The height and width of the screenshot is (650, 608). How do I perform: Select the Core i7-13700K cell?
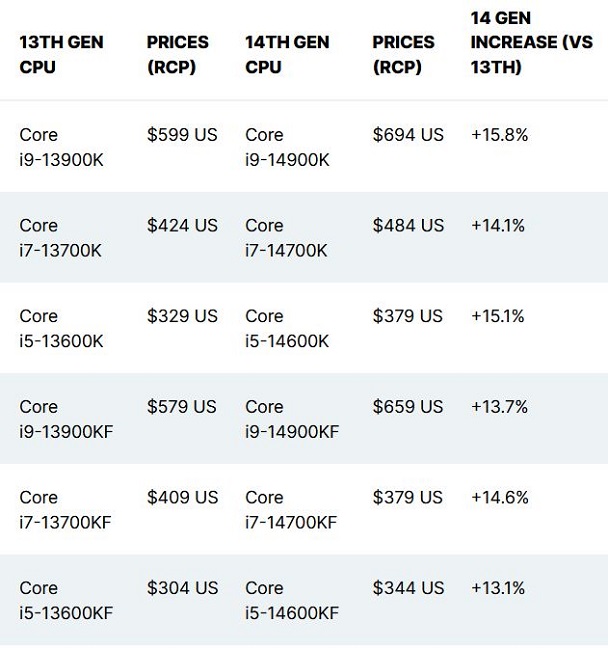click(61, 238)
